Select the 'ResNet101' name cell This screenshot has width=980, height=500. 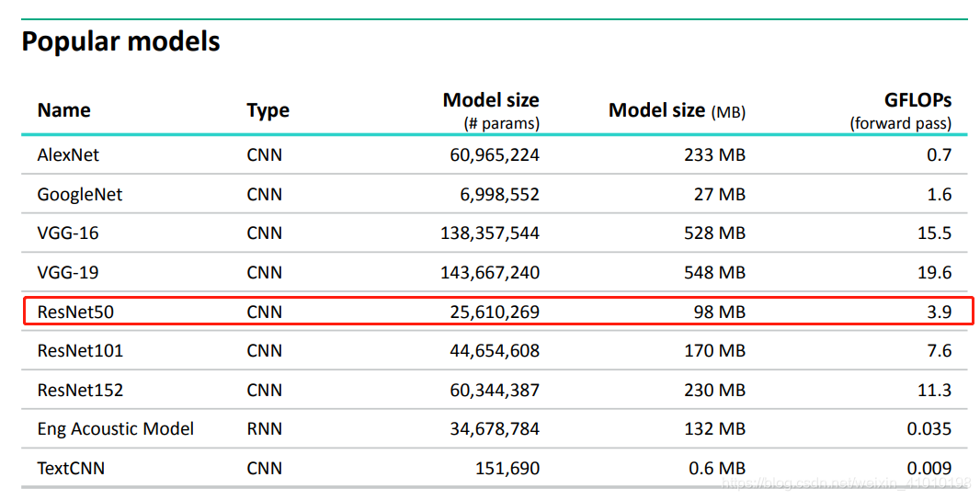click(80, 350)
